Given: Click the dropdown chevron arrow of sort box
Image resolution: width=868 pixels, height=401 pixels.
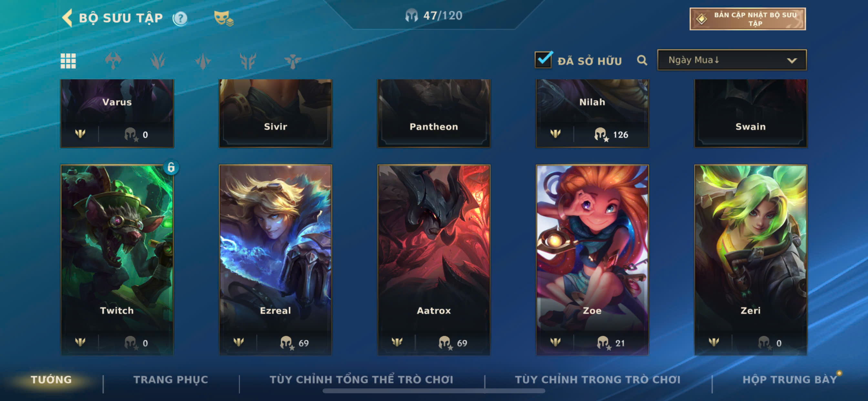Looking at the screenshot, I should click(792, 61).
